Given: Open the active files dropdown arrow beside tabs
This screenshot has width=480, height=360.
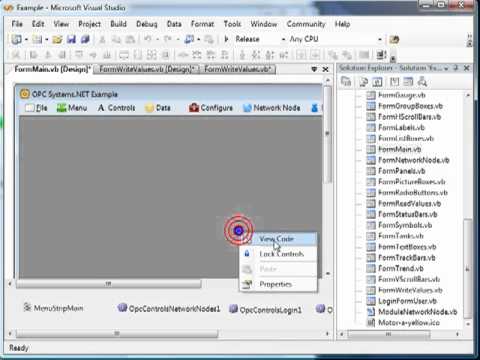Looking at the screenshot, I should pyautogui.click(x=314, y=69).
